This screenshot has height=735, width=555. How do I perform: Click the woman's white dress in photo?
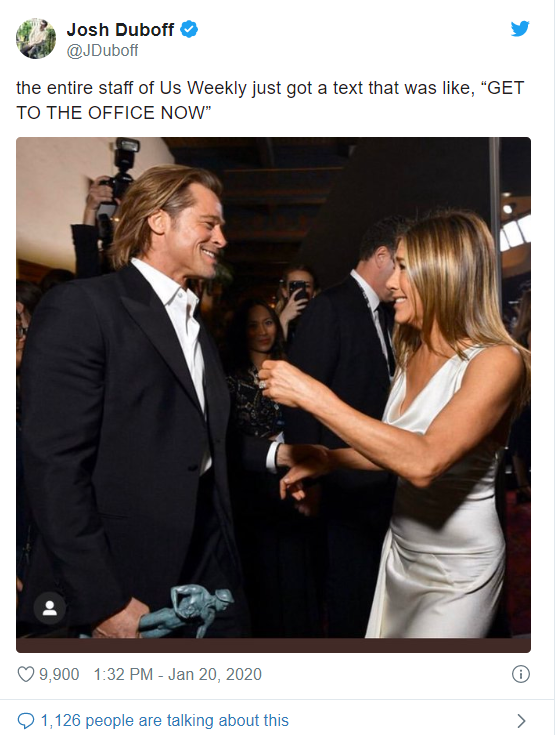(441, 516)
